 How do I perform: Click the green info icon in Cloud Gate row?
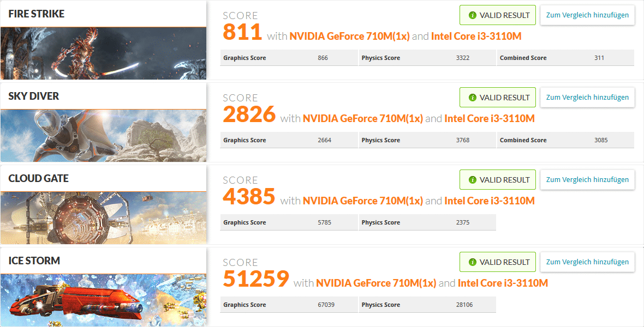[473, 180]
